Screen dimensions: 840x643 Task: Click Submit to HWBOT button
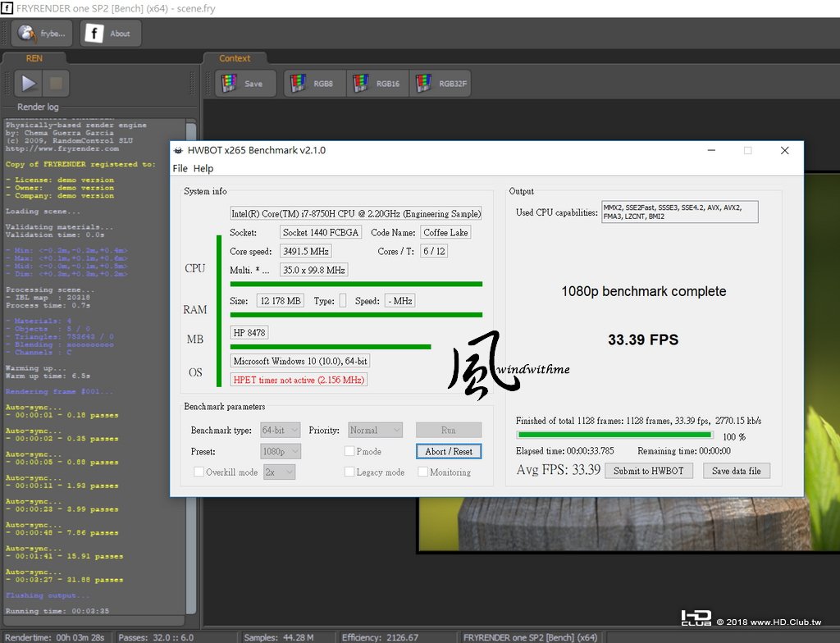pos(649,471)
